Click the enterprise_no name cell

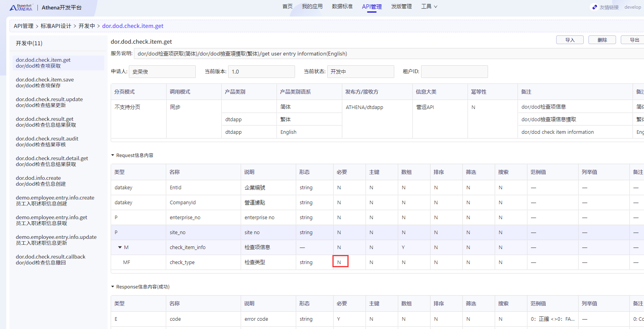tap(203, 218)
